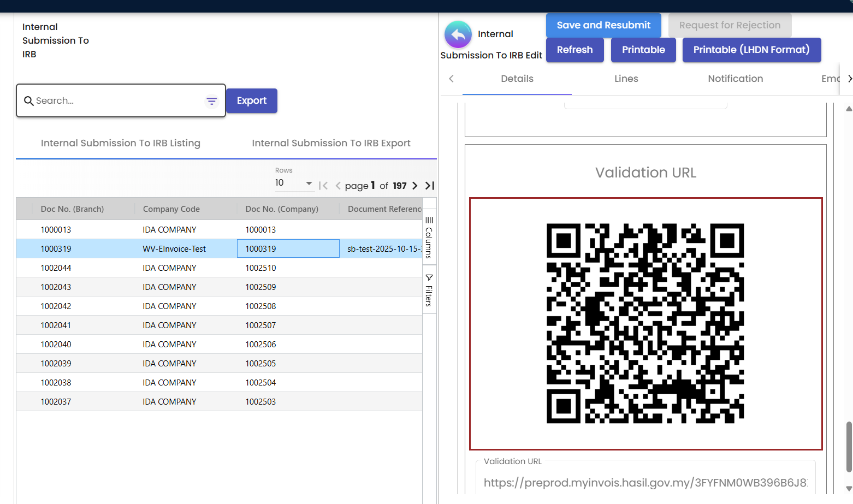The width and height of the screenshot is (853, 504).
Task: Open the Notification tab
Action: coord(735,79)
